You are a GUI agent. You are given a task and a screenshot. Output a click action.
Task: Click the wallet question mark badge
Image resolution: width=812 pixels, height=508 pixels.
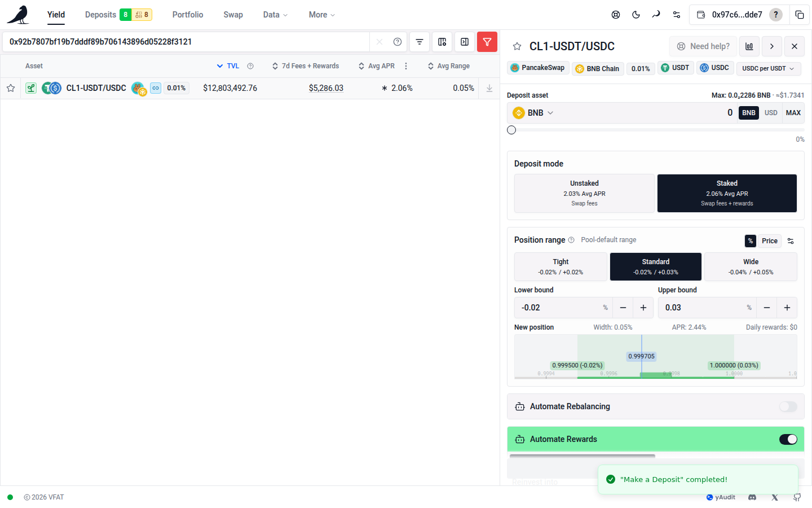coord(776,15)
